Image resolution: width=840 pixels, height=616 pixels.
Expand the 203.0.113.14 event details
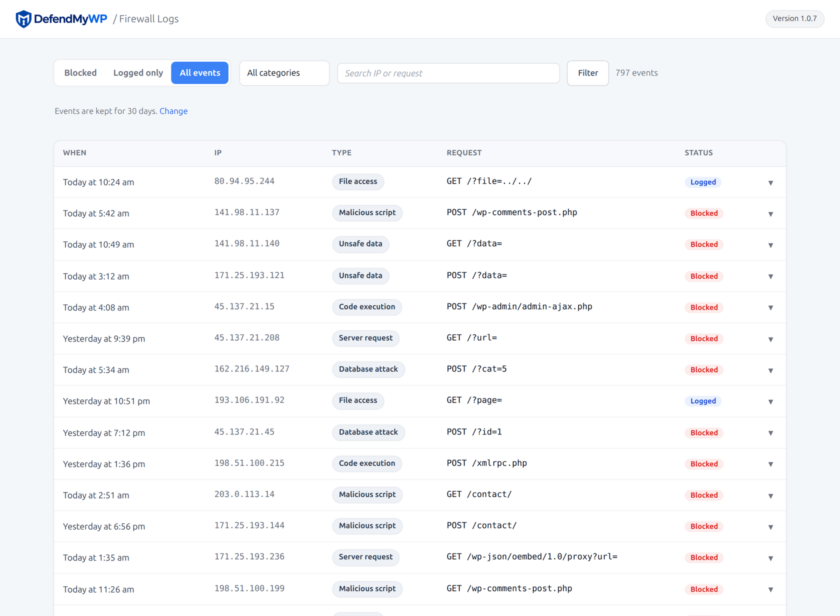coord(770,495)
